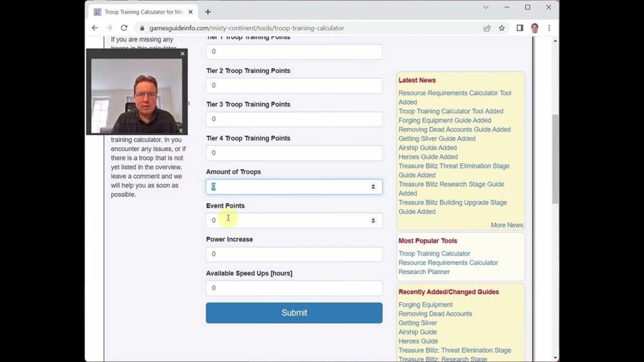Adjust Event Points spinner arrows
644x362 pixels.
tap(373, 221)
